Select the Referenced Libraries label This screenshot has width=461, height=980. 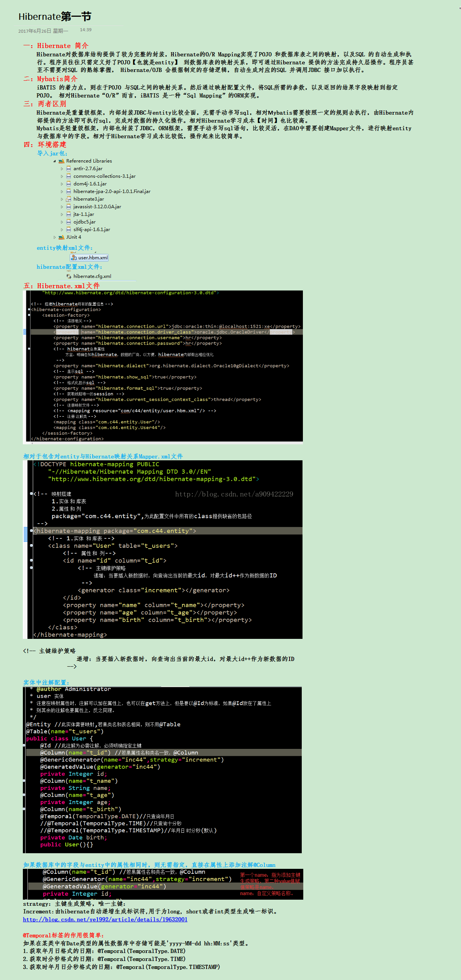coord(89,161)
